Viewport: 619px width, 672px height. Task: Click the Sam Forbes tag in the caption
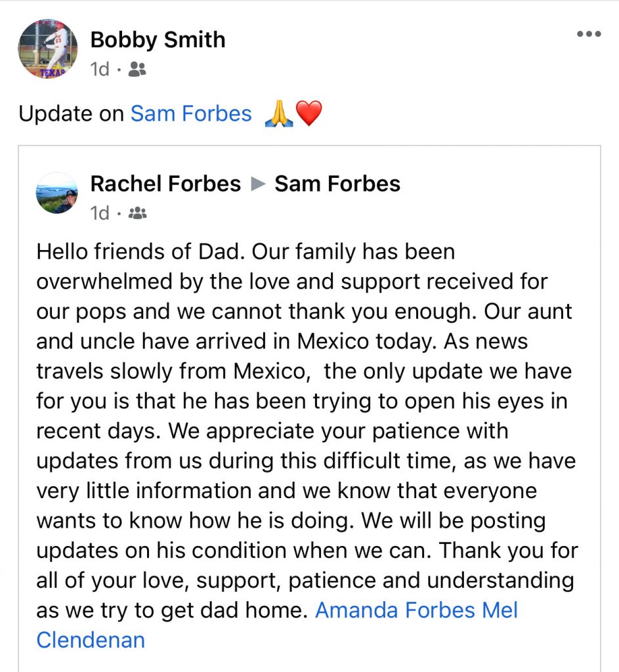point(191,114)
